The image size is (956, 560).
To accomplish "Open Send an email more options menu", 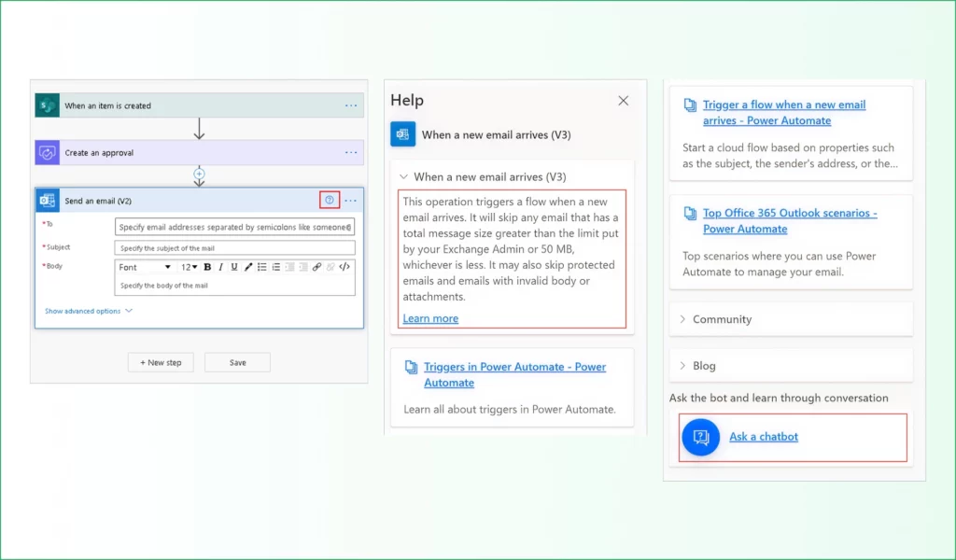I will (x=351, y=201).
